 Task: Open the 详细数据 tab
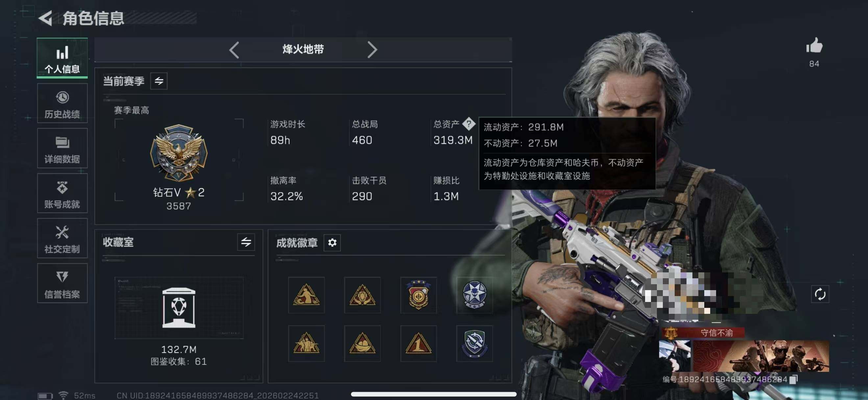62,148
